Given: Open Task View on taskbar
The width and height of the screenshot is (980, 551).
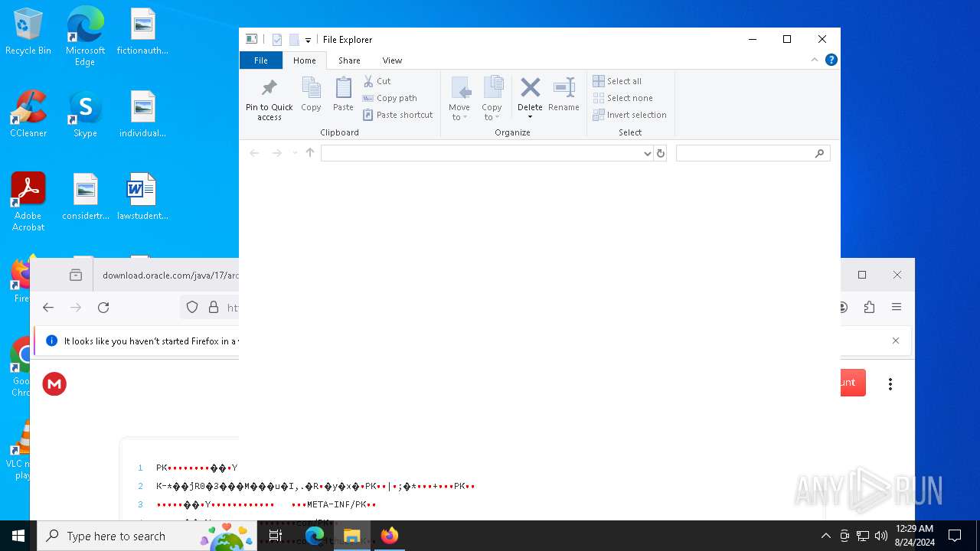Looking at the screenshot, I should (x=276, y=536).
